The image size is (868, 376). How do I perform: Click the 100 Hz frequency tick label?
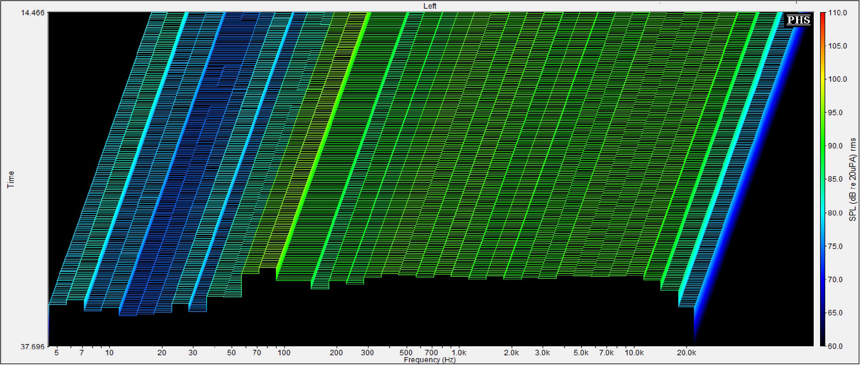284,353
